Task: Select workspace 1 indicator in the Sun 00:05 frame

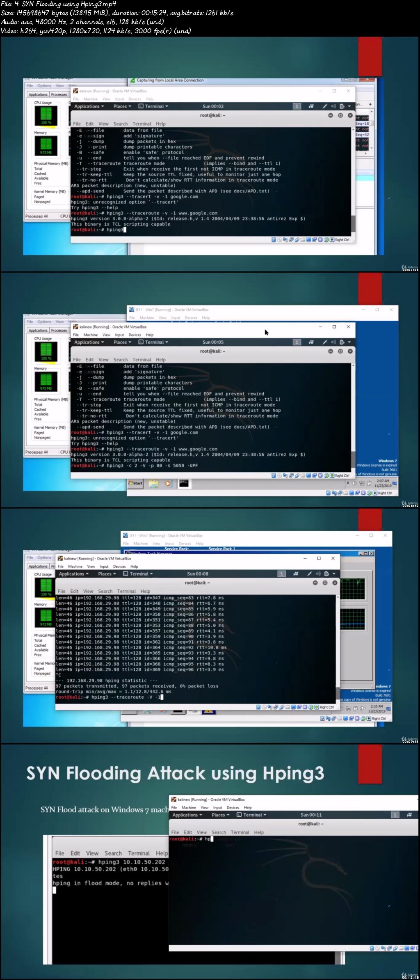Action: pos(297,342)
